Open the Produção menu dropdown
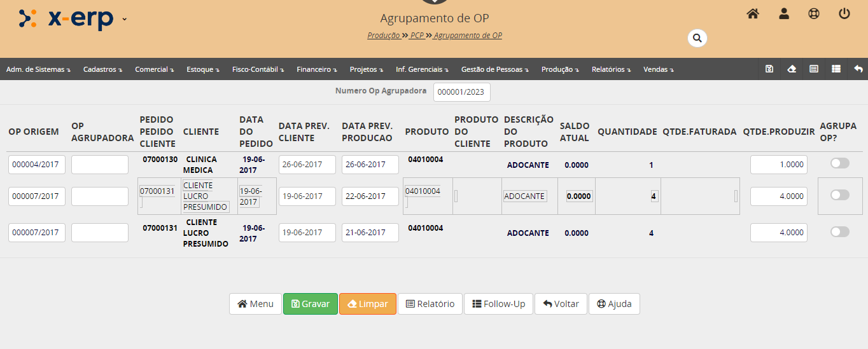 click(559, 69)
